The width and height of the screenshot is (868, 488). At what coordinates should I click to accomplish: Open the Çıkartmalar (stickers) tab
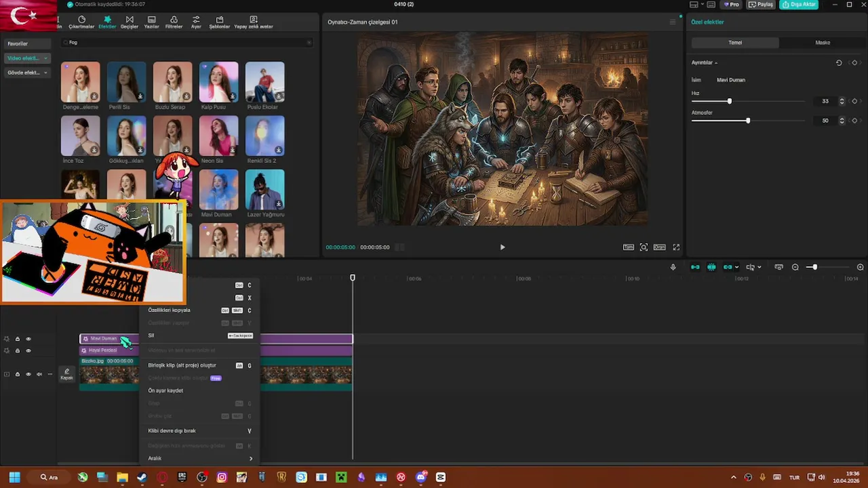(81, 22)
